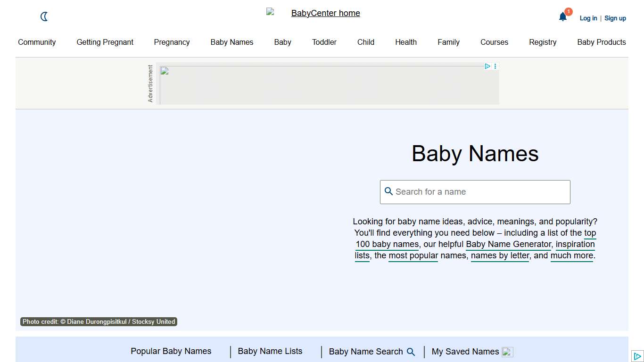The width and height of the screenshot is (644, 362).
Task: Toggle dark mode with the moon icon
Action: pos(44,16)
